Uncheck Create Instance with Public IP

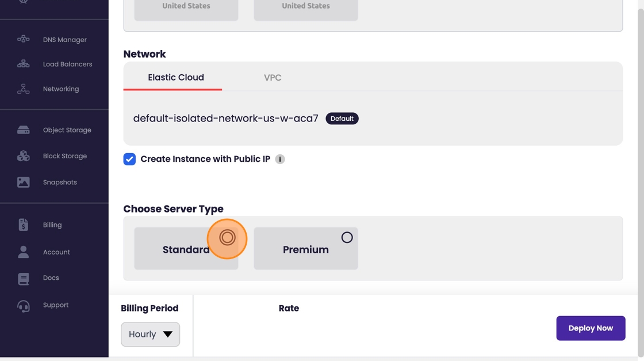tap(129, 159)
